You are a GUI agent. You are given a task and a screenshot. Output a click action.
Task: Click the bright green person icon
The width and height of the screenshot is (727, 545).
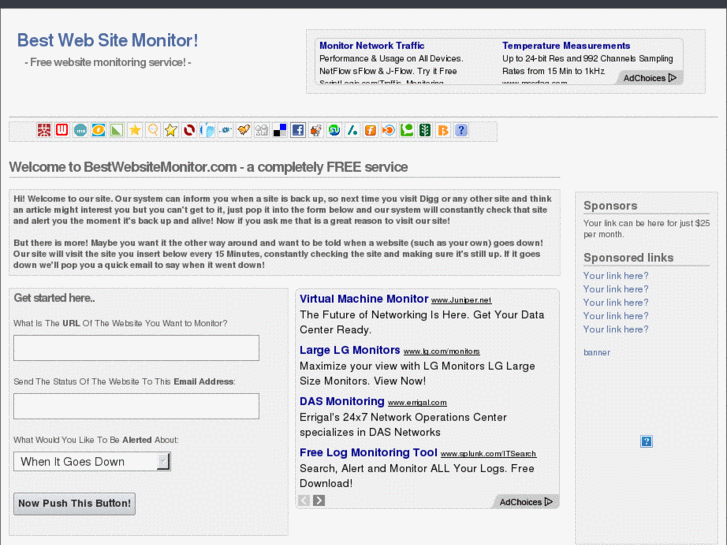[x=407, y=130]
